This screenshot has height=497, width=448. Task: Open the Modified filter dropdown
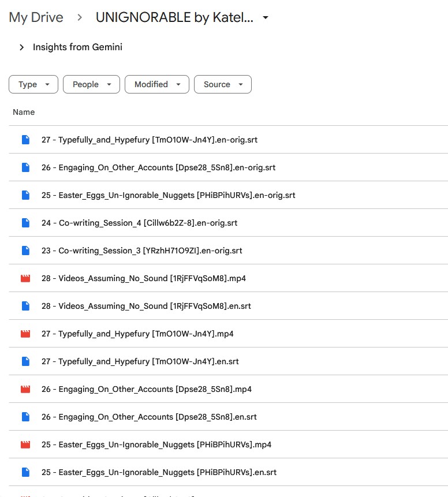(157, 84)
